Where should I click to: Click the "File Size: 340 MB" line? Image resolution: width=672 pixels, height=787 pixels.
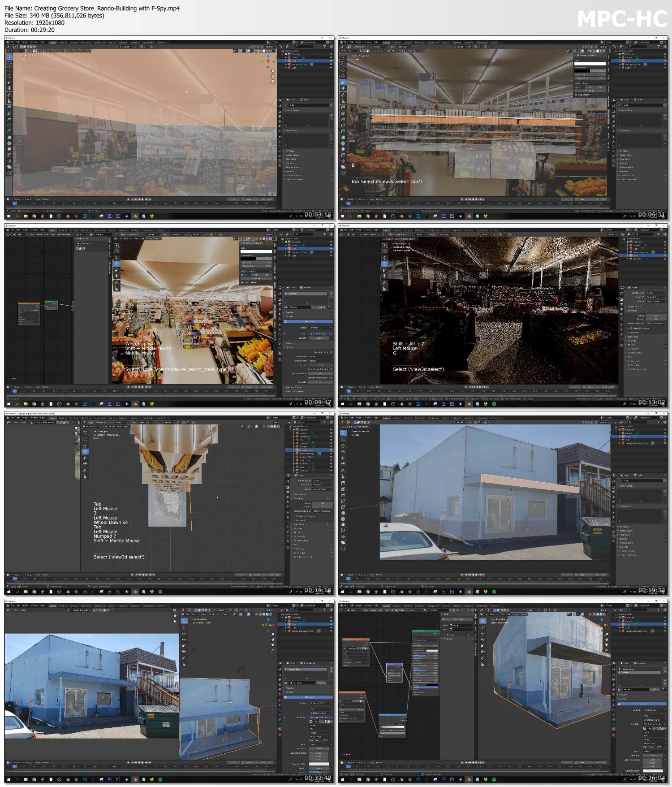click(54, 15)
